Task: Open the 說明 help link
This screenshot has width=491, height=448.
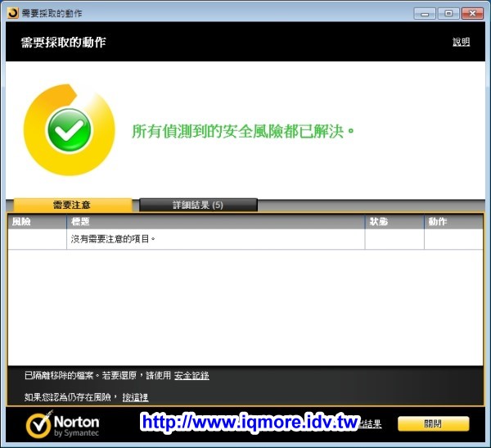Action: pyautogui.click(x=461, y=42)
